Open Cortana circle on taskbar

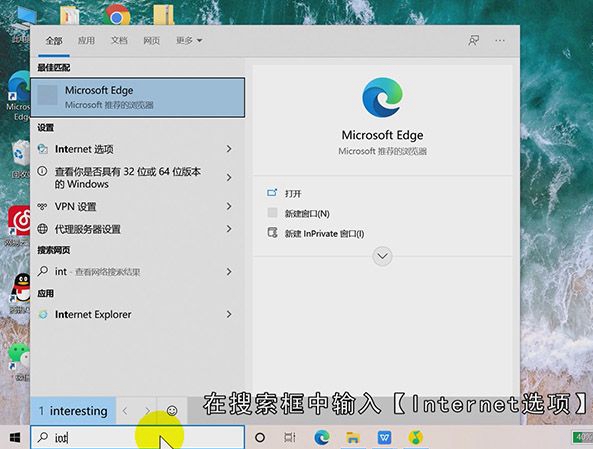click(x=260, y=438)
